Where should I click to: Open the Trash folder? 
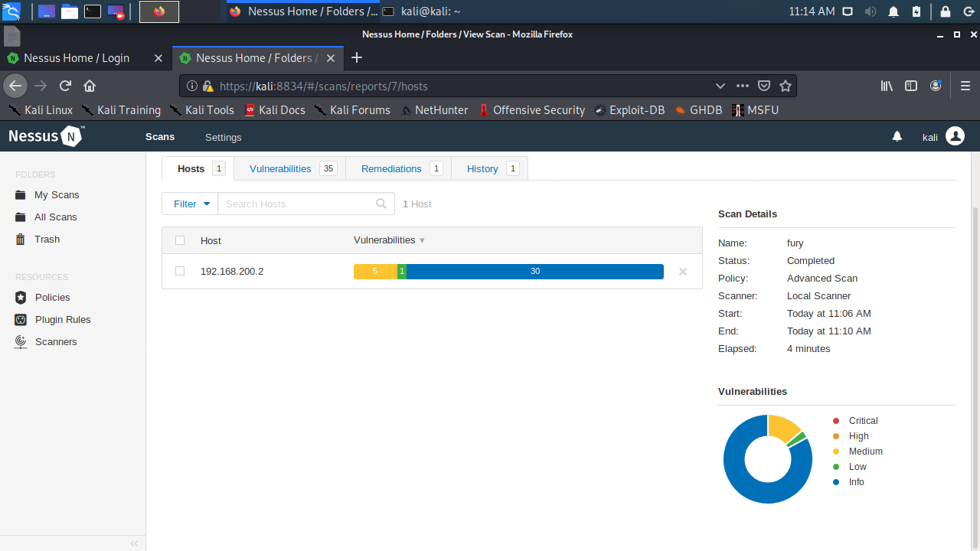tap(47, 240)
